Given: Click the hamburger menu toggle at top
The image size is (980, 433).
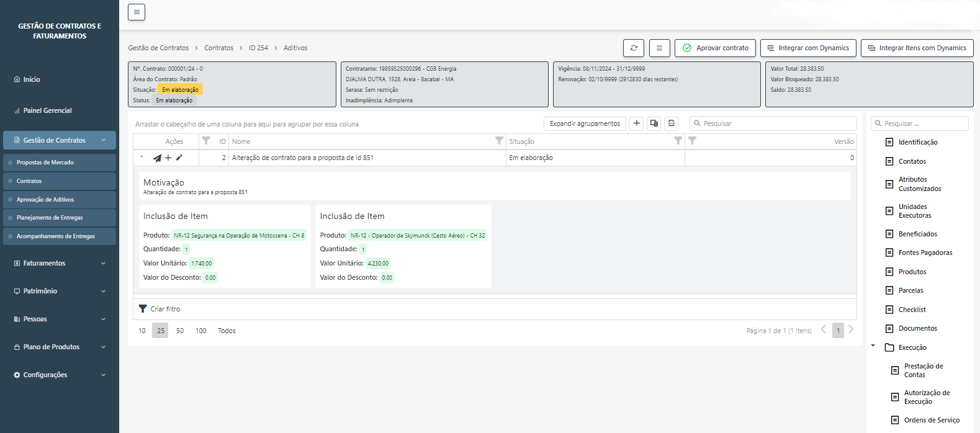Looking at the screenshot, I should [137, 12].
